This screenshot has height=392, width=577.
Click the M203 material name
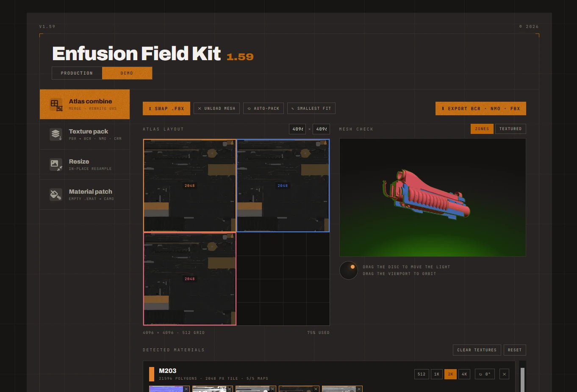coord(168,371)
